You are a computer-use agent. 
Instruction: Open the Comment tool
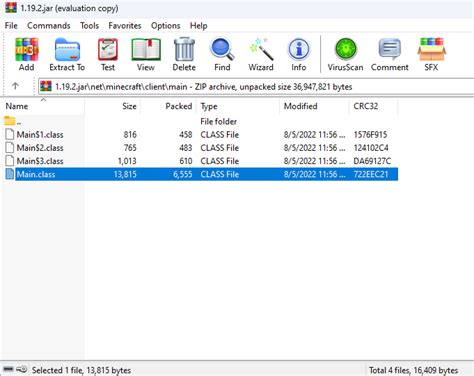click(x=390, y=49)
